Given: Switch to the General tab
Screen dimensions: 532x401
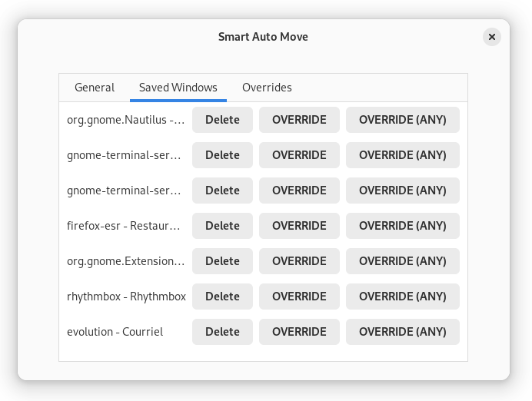Looking at the screenshot, I should tap(95, 88).
